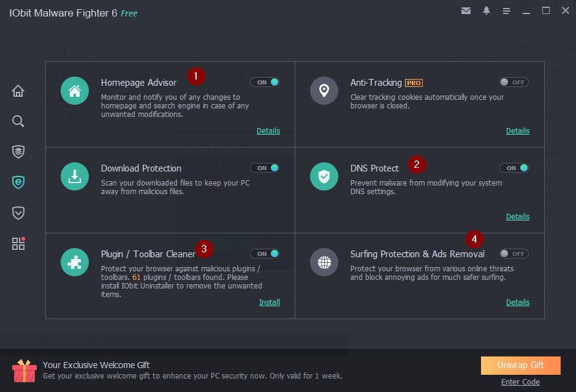Select the Browser Protect sidebar icon
576x392 pixels.
[x=18, y=182]
